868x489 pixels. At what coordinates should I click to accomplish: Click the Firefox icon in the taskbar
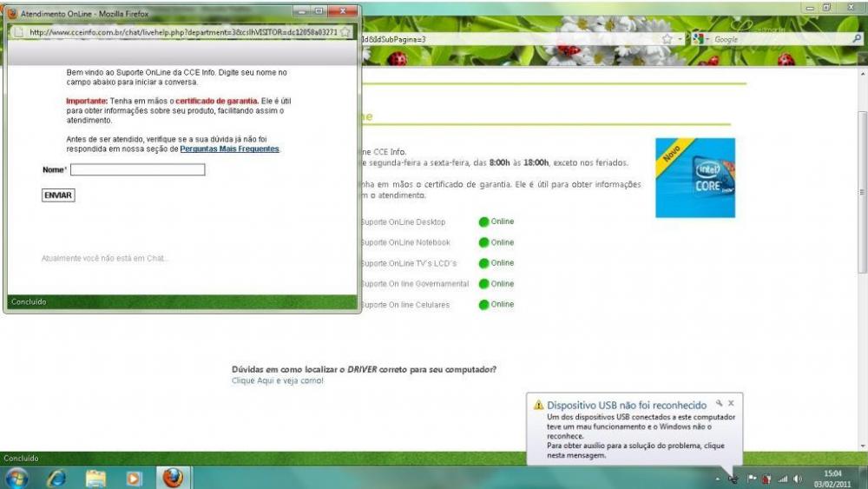coord(173,478)
